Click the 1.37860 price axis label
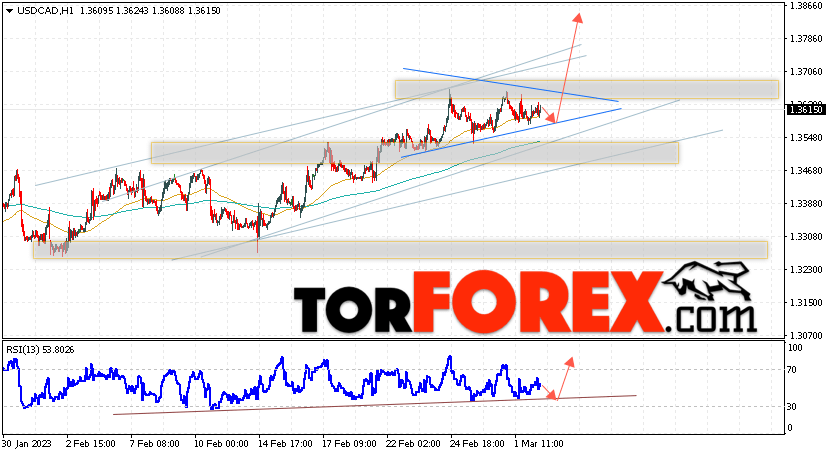The width and height of the screenshot is (830, 455). [806, 39]
